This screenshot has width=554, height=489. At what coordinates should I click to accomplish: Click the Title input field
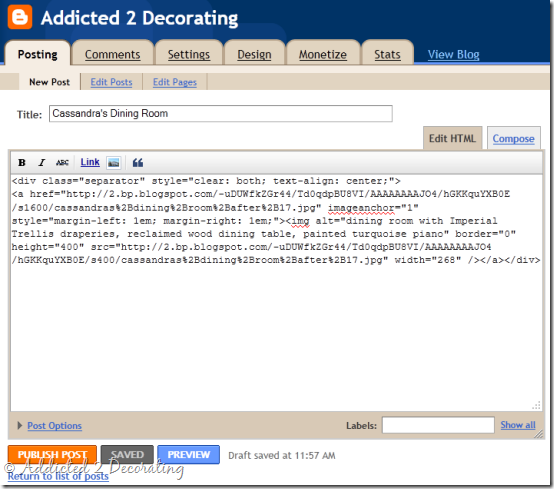tap(220, 113)
